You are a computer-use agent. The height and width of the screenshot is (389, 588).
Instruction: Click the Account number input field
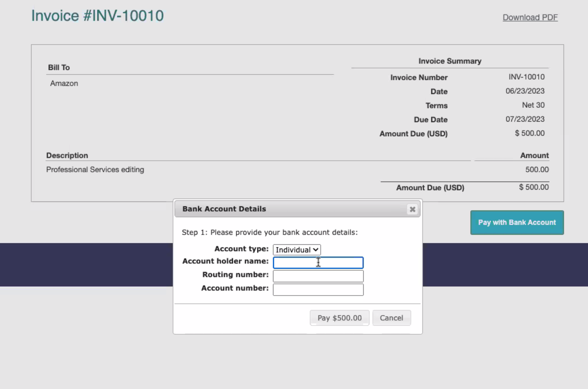coord(318,289)
